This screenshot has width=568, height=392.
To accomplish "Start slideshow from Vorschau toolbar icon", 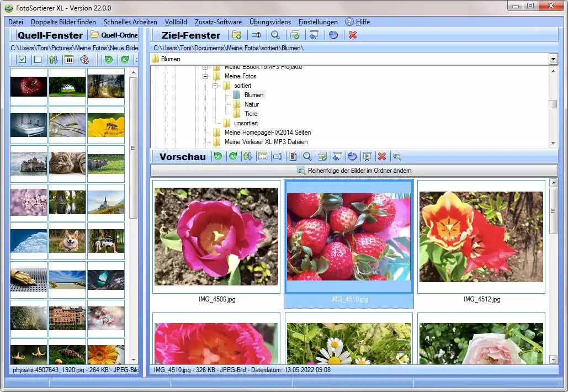I will [x=367, y=157].
